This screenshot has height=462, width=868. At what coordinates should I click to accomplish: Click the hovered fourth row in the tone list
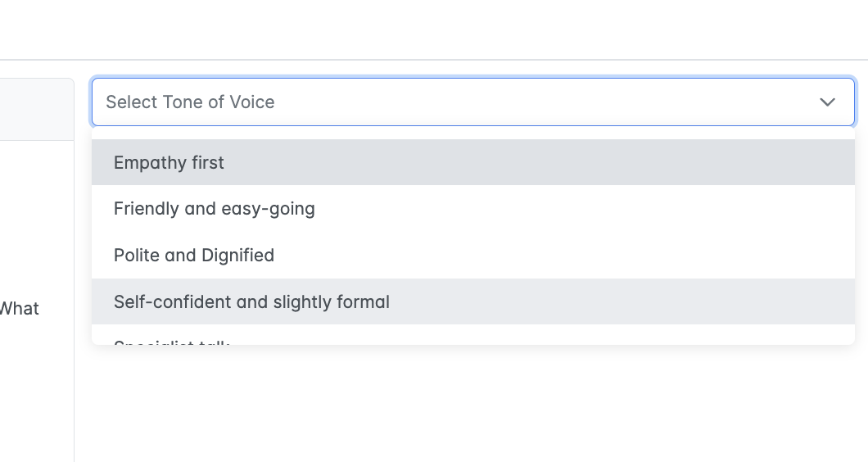tap(473, 302)
